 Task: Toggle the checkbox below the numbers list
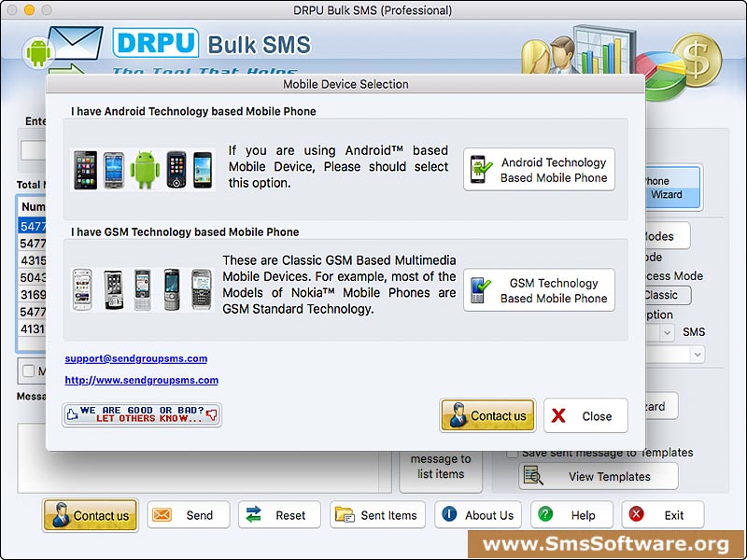click(28, 370)
